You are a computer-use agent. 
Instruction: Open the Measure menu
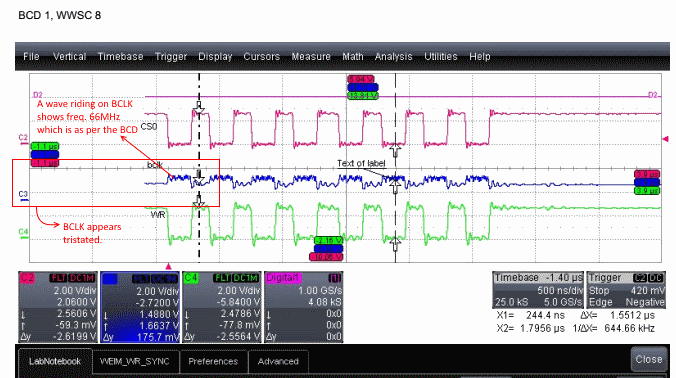tap(311, 56)
